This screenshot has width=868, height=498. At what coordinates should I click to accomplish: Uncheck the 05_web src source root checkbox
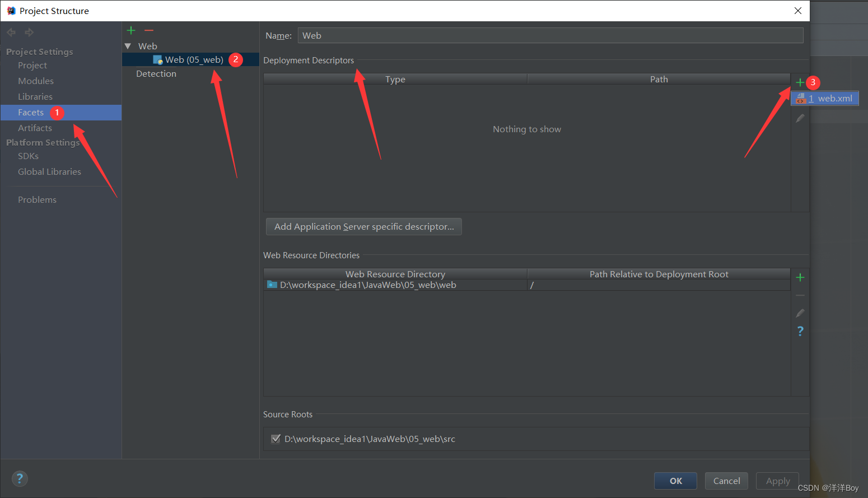click(276, 439)
